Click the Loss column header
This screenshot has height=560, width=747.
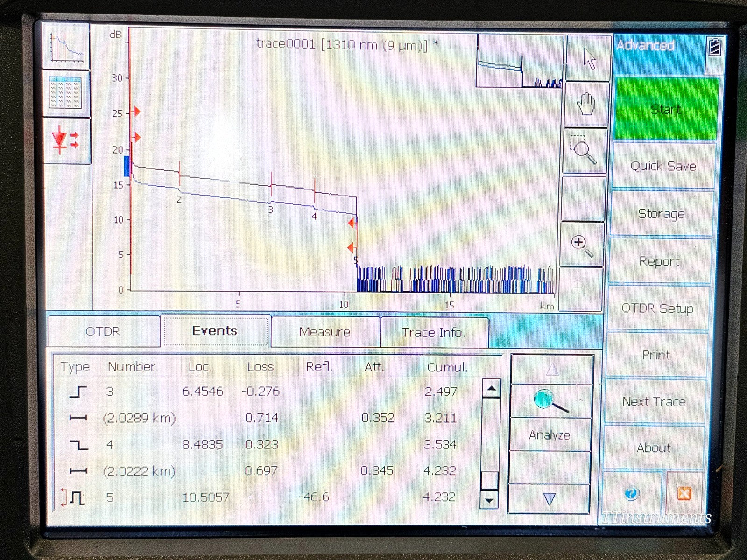[x=261, y=367]
